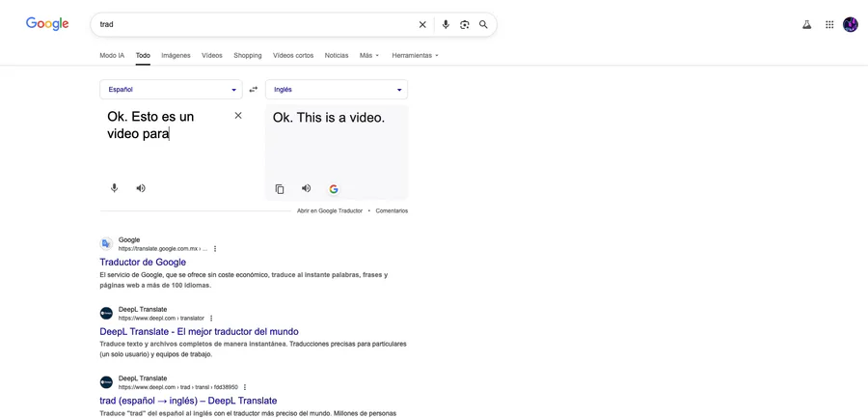Open the Español source language dropdown

coord(171,89)
